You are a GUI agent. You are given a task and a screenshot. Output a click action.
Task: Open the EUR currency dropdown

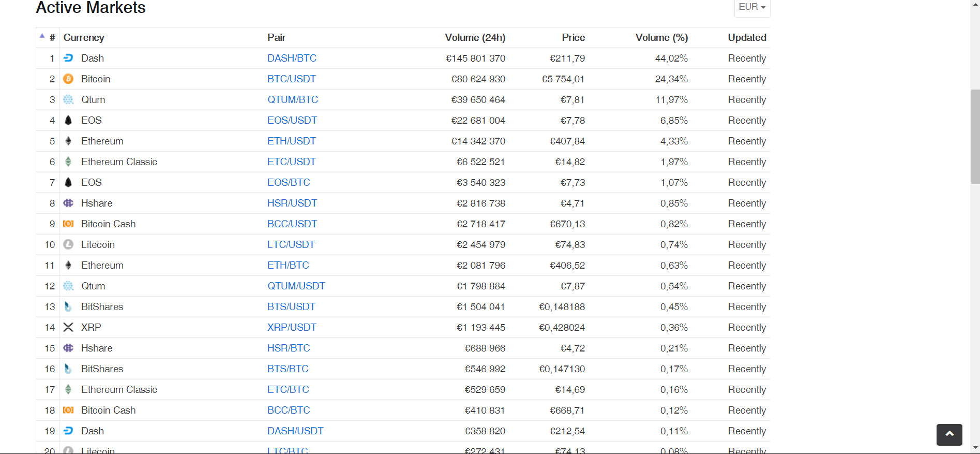pos(752,7)
